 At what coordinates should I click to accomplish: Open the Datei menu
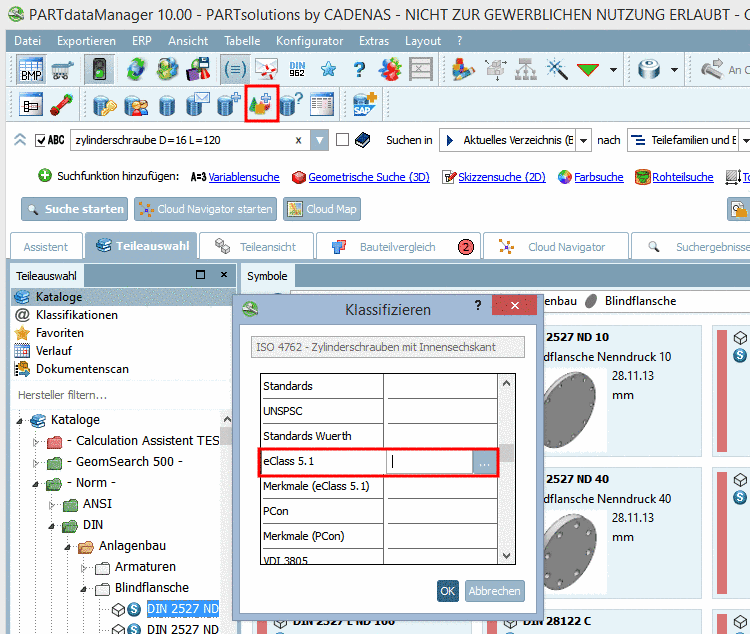coord(27,41)
